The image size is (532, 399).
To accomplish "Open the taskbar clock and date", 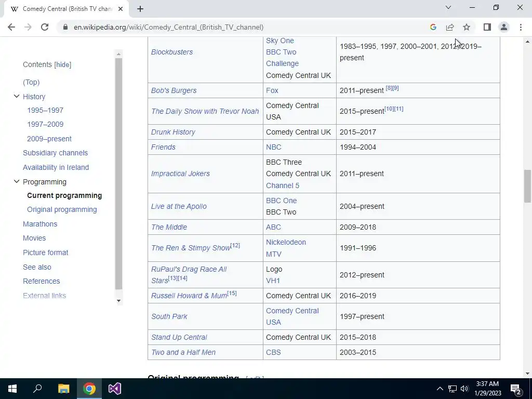I will 487,389.
